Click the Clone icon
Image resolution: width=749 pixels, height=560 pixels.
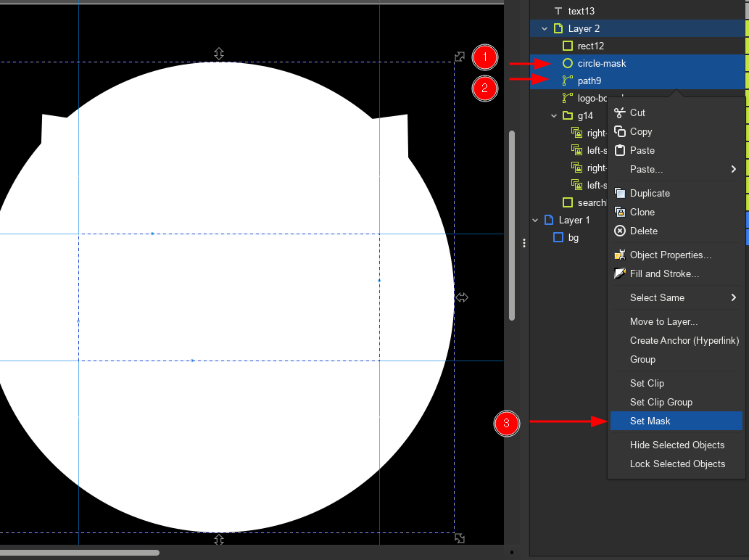[619, 212]
